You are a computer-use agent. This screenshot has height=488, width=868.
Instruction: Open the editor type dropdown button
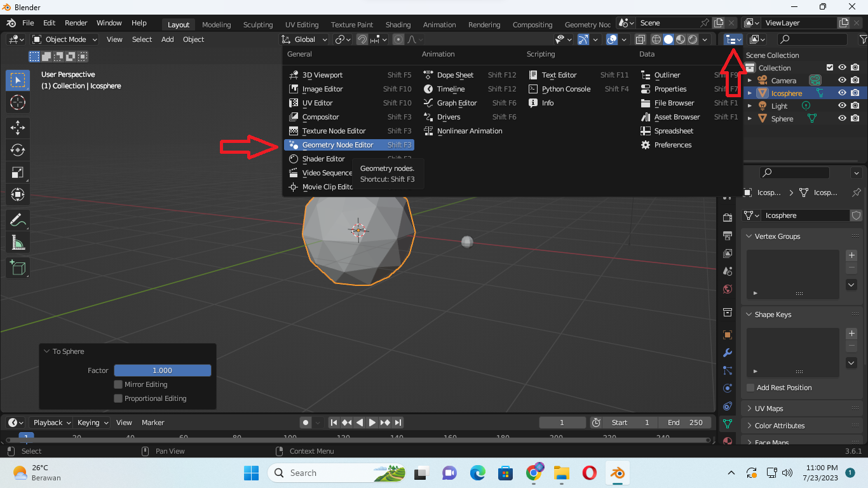pos(734,39)
